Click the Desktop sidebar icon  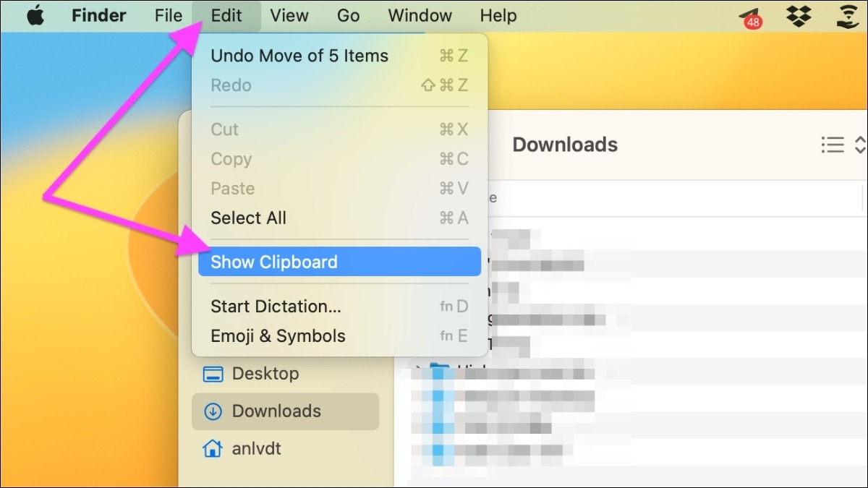pos(213,374)
